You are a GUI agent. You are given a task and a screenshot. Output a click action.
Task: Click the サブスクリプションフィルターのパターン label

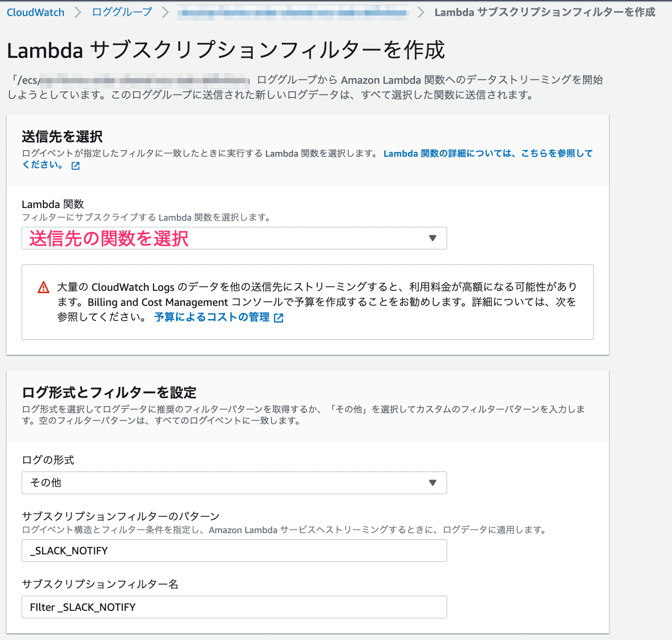(121, 516)
